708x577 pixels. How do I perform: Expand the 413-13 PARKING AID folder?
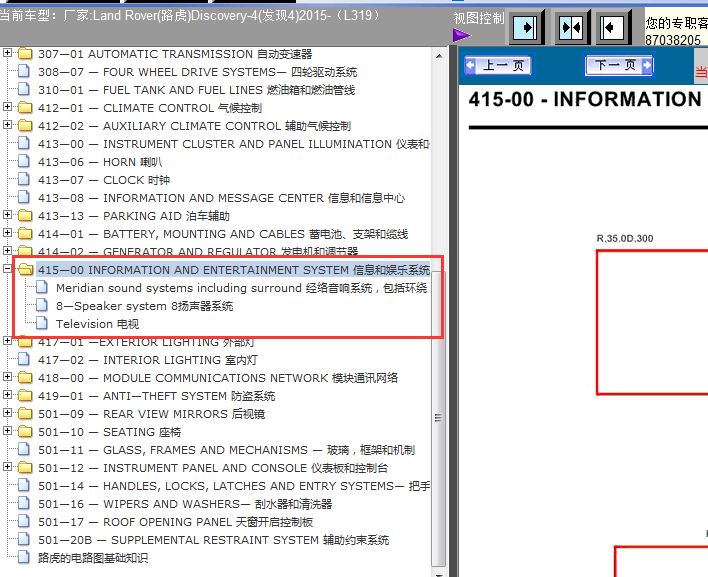point(7,215)
